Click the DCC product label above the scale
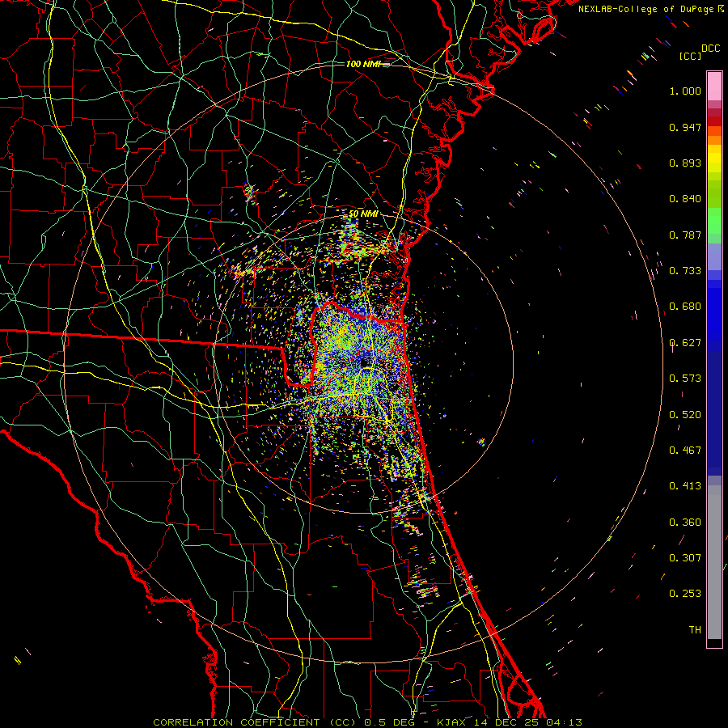Viewport: 728px width, 728px height. pos(710,49)
